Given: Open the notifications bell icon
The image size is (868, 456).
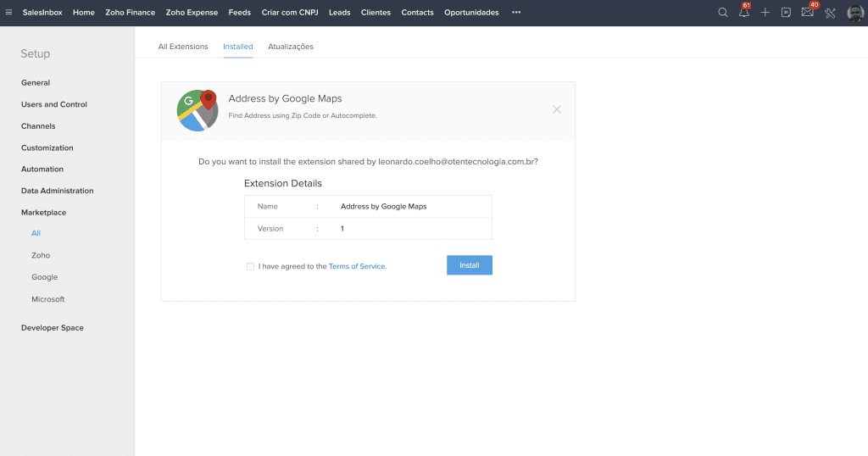Looking at the screenshot, I should (x=743, y=13).
